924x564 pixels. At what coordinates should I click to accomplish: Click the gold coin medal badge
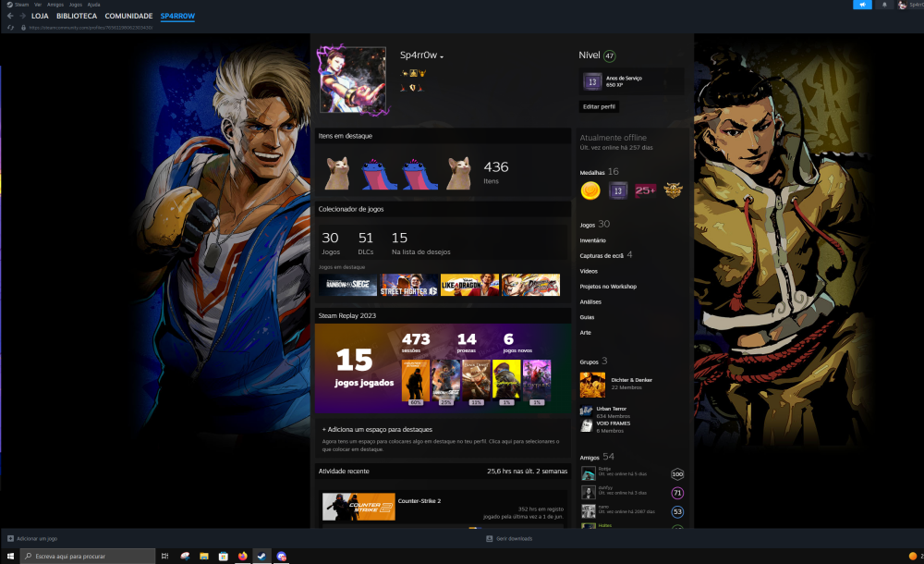(590, 190)
